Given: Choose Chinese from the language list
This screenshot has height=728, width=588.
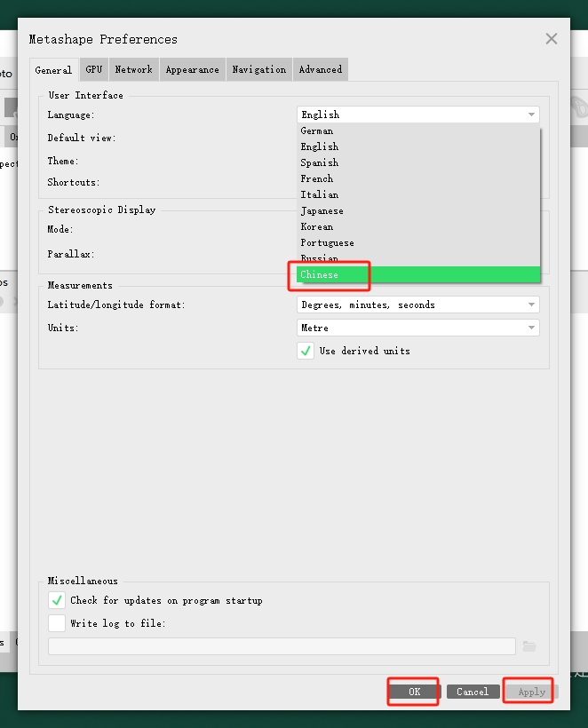Looking at the screenshot, I should point(320,275).
